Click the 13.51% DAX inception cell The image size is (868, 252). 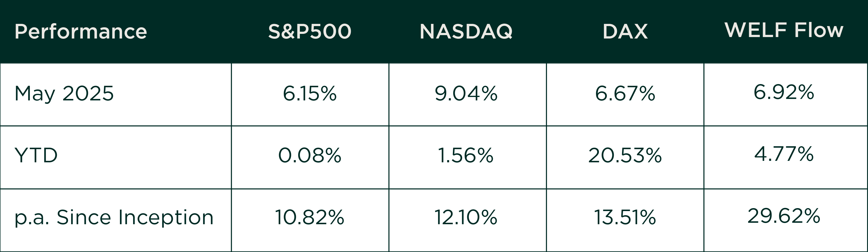tap(625, 217)
